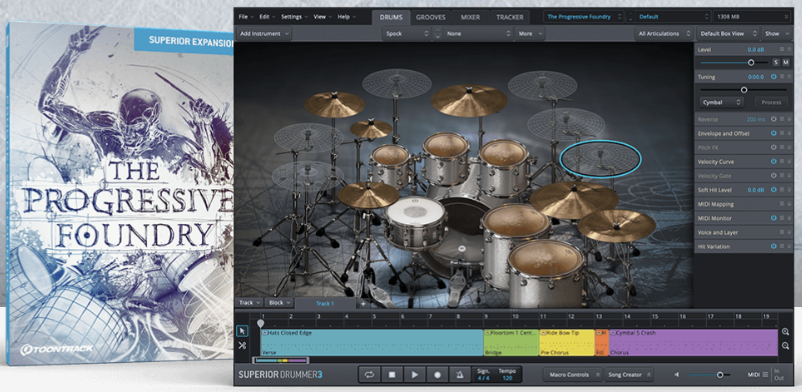
Task: Open the Velocity Gate menu icon
Action: [782, 176]
